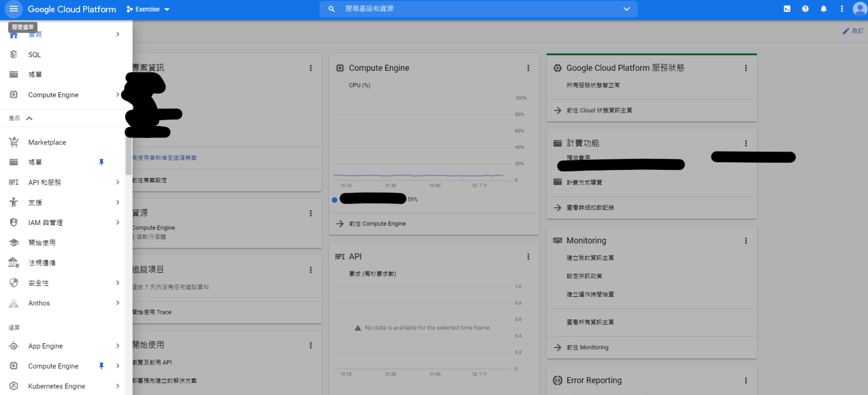This screenshot has height=395, width=868.
Task: Expand the 支援 submenu arrow
Action: click(118, 202)
